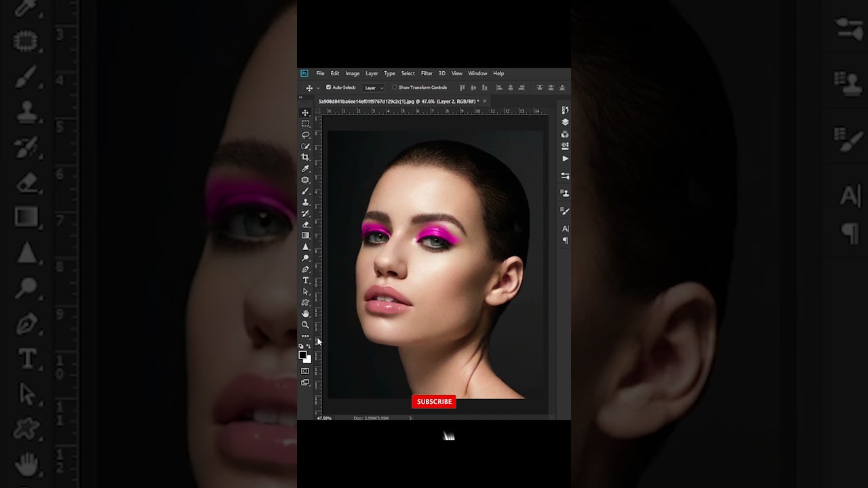Select the Pen tool
This screenshot has width=868, height=488.
[x=305, y=269]
